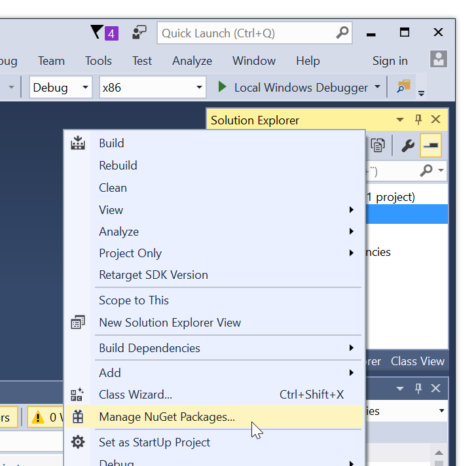Click the Find in Files toolbar icon

pyautogui.click(x=404, y=86)
